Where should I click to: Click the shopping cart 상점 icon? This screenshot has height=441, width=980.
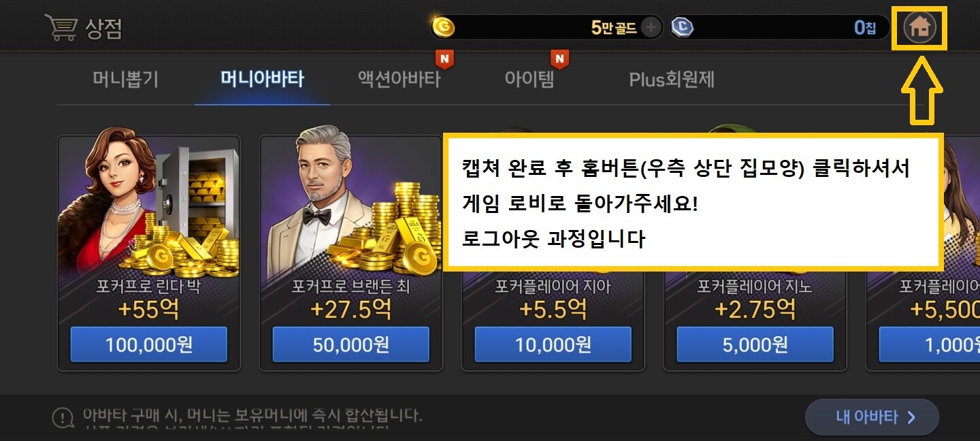pos(59,28)
